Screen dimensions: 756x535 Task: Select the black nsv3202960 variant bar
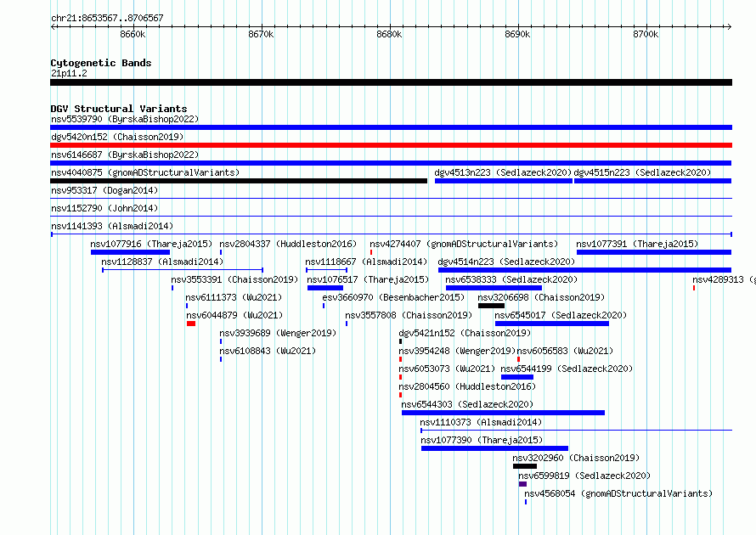525,466
